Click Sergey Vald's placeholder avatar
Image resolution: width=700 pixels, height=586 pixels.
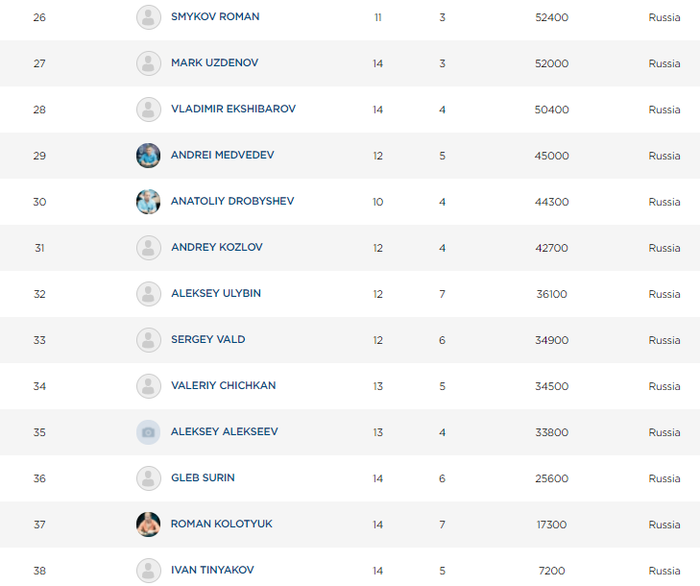[148, 340]
